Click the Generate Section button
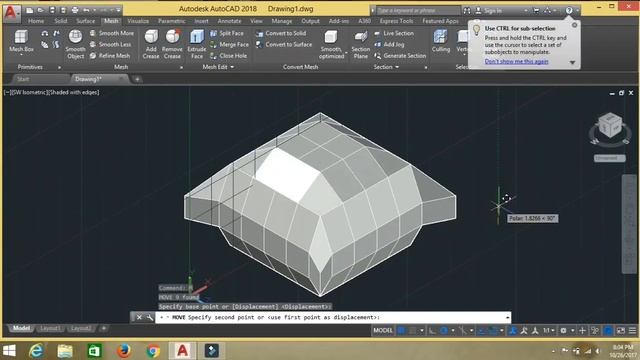This screenshot has height=360, width=640. 400,56
